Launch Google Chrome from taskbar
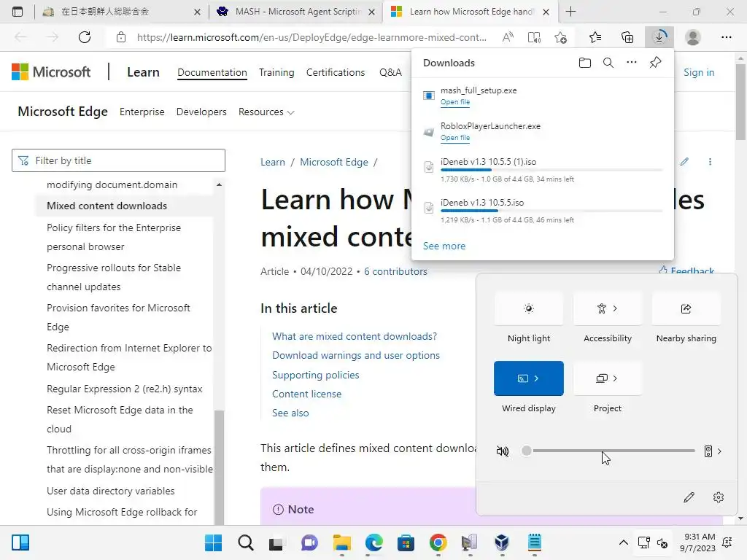This screenshot has width=747, height=560. (438, 542)
